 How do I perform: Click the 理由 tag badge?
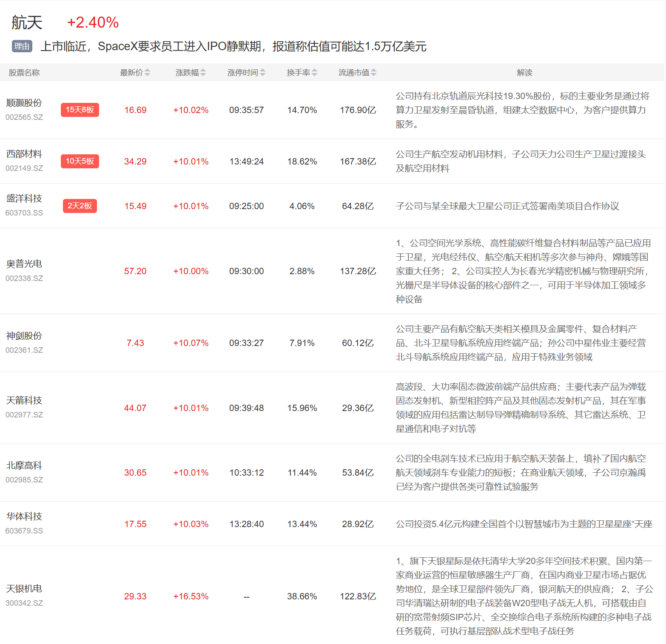pos(22,46)
